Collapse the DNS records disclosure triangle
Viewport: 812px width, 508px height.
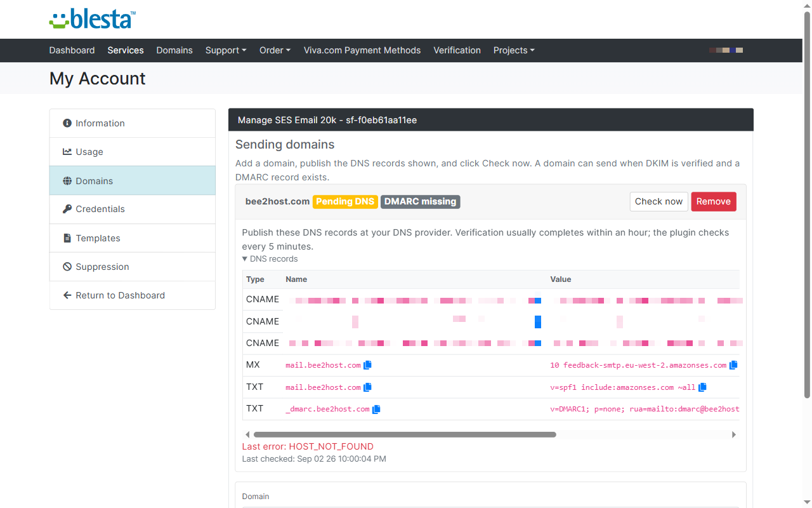pos(245,259)
